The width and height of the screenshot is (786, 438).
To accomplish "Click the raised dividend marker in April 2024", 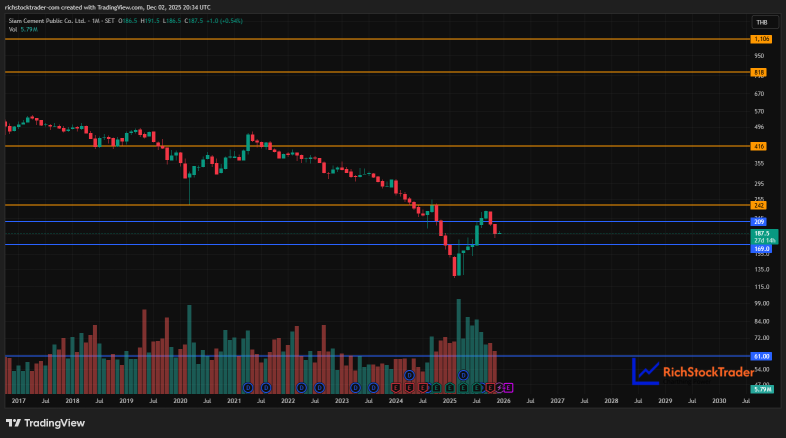I will (410, 375).
